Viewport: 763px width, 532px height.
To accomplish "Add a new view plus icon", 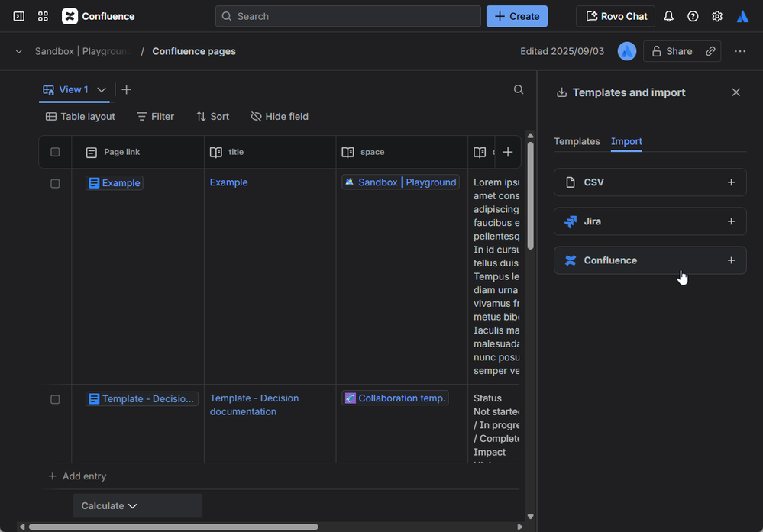I will click(x=127, y=89).
